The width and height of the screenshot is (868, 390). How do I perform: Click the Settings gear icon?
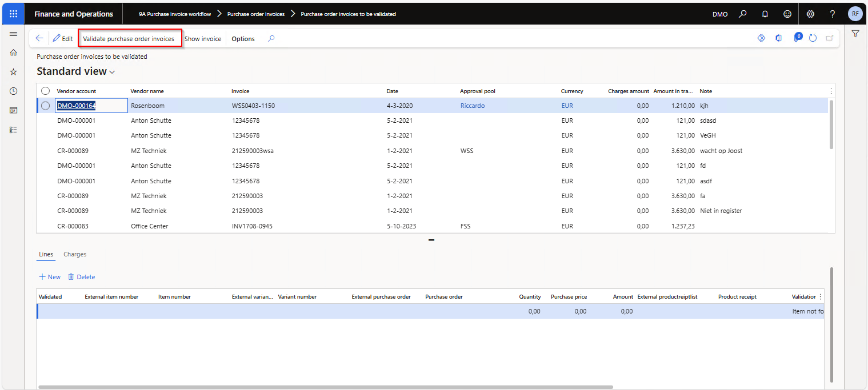click(x=810, y=14)
